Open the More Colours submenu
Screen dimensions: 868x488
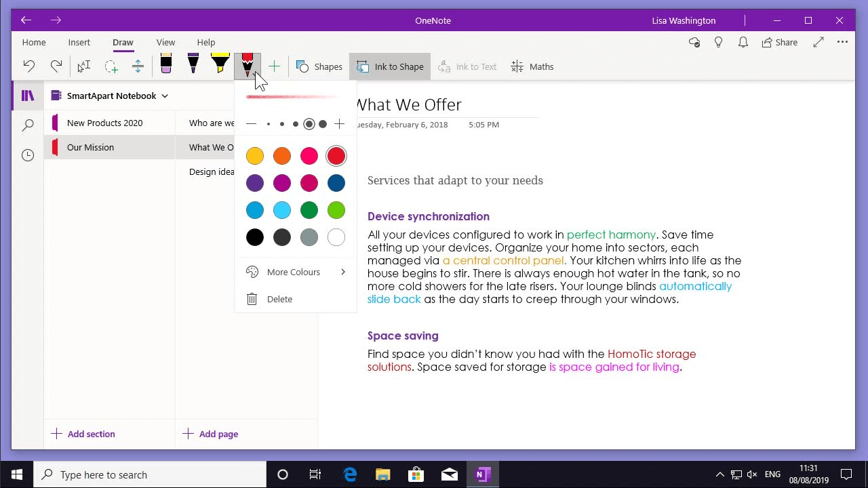[x=294, y=272]
